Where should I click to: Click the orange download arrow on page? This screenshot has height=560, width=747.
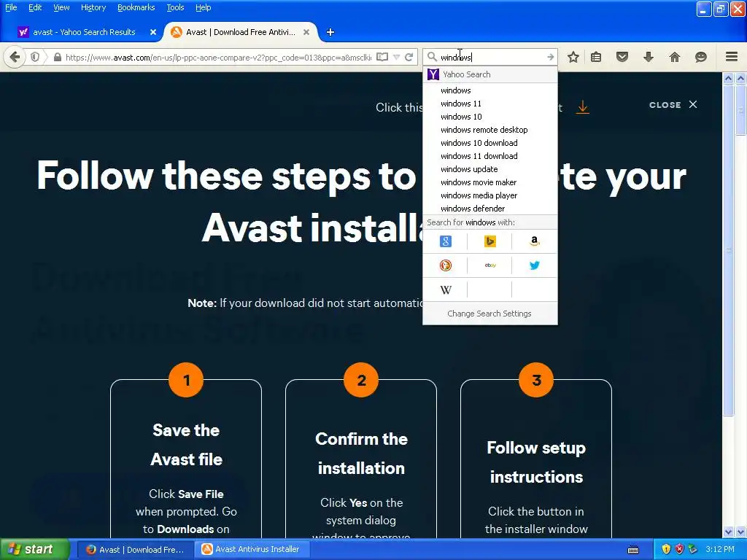[583, 107]
